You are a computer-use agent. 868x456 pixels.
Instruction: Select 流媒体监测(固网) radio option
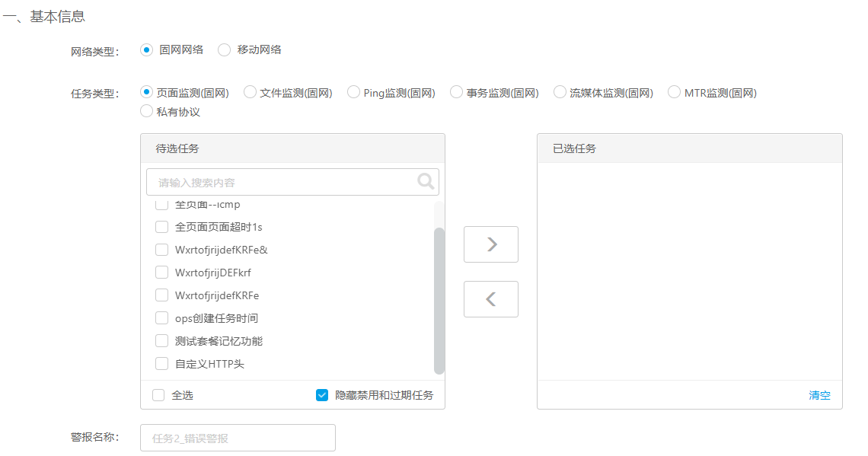tap(560, 92)
